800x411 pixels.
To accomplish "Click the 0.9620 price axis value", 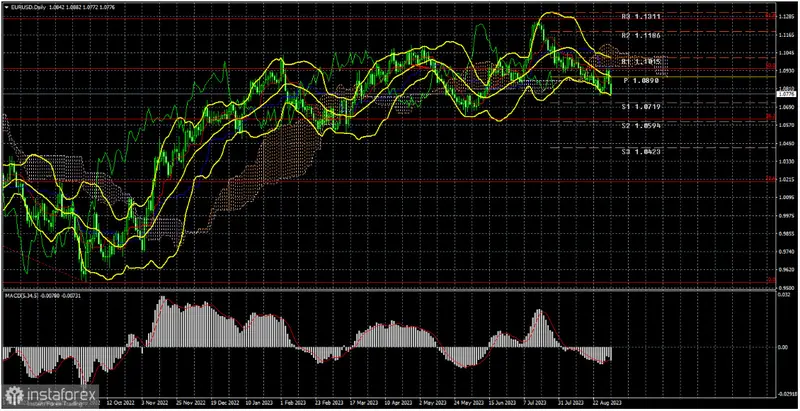I will (788, 269).
